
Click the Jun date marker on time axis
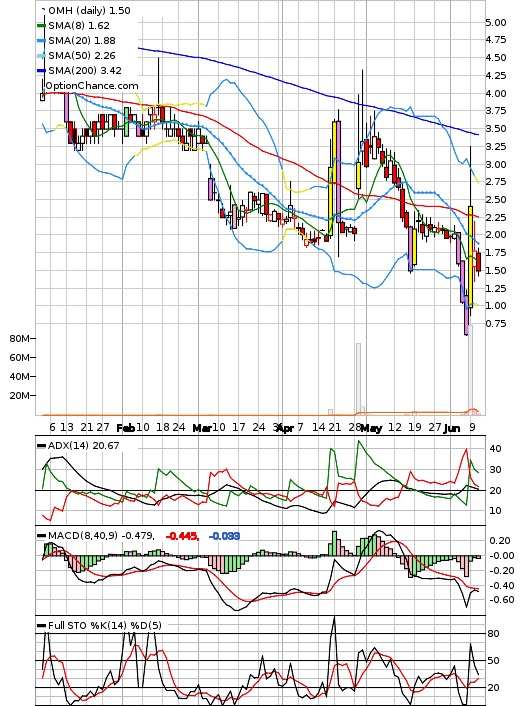(x=452, y=428)
